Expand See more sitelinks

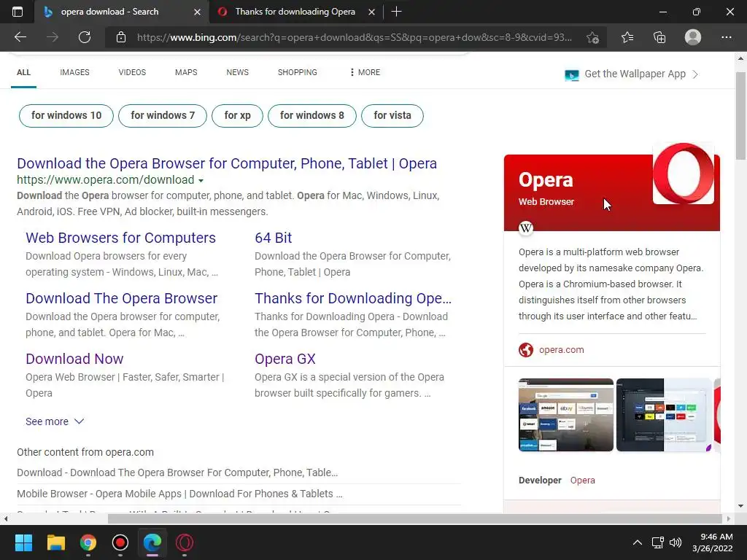pos(54,421)
